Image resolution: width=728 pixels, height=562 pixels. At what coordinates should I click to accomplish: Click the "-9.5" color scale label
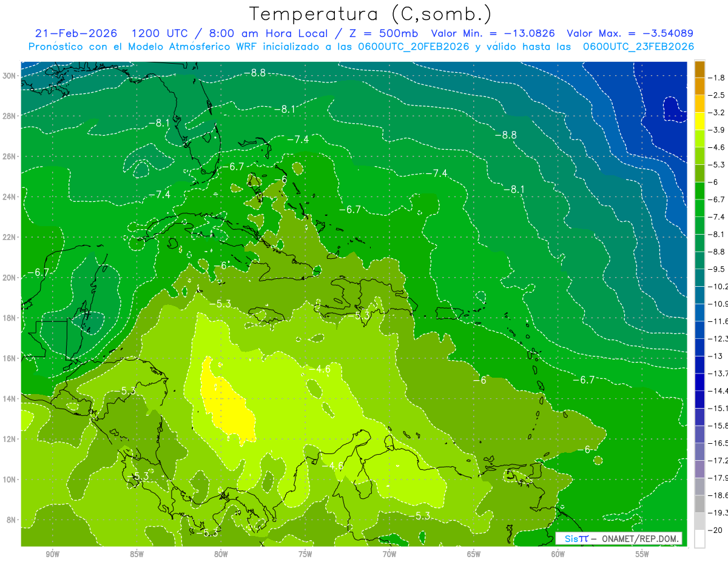[718, 269]
